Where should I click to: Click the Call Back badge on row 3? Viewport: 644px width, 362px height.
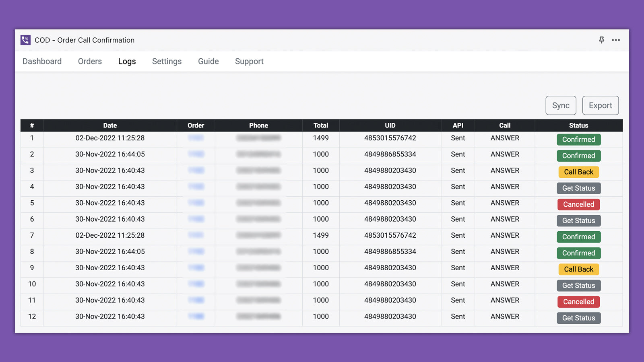pyautogui.click(x=578, y=172)
